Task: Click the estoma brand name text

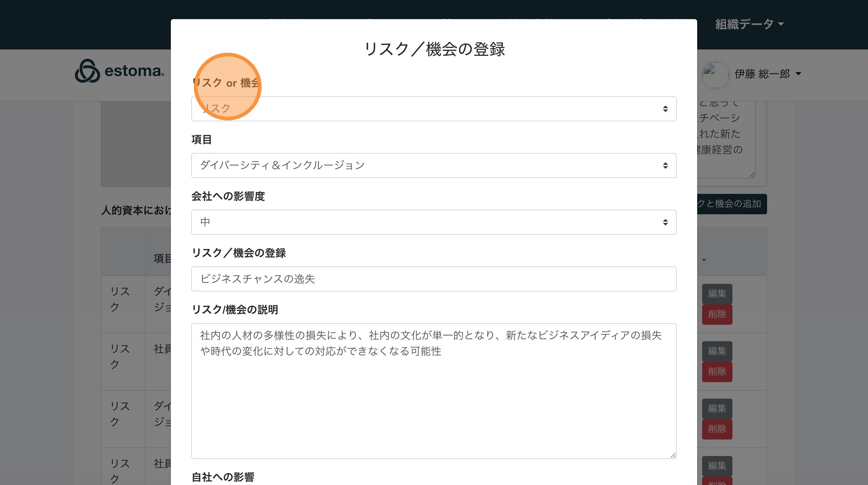Action: [x=134, y=71]
